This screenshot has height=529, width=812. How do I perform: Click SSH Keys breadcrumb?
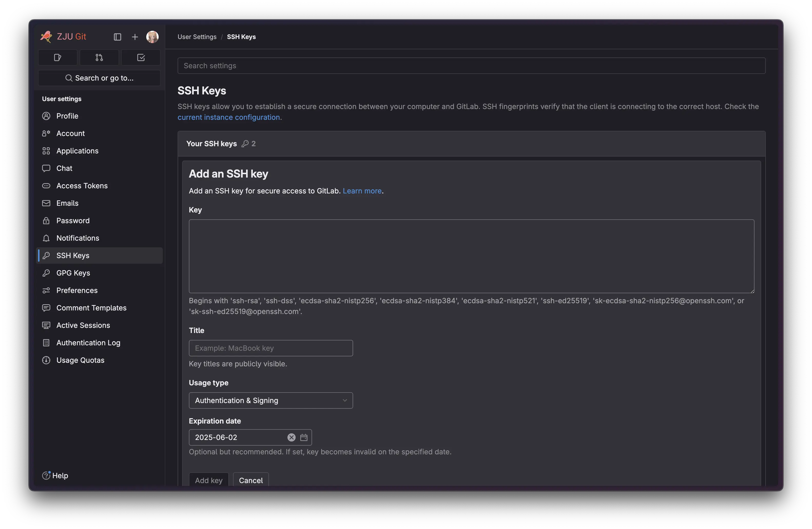(x=241, y=37)
